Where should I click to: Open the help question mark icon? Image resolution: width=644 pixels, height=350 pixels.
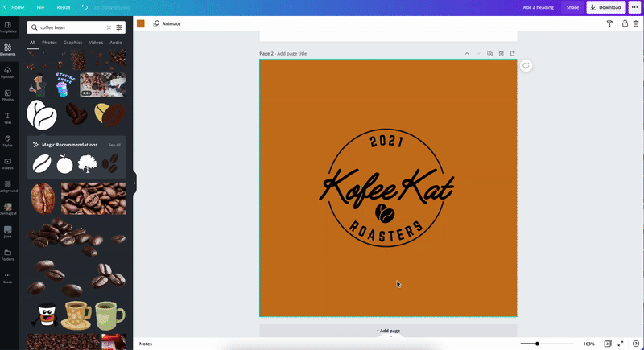[x=635, y=344]
